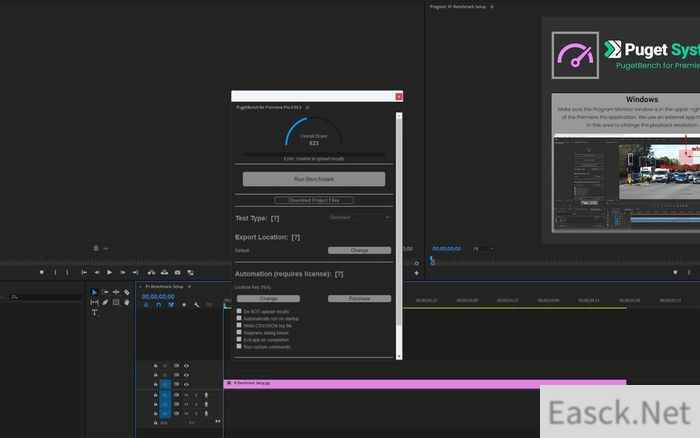Screen dimensions: 700x438
Task: Select Program: Pr Benchmark Setup tab
Action: [458, 7]
